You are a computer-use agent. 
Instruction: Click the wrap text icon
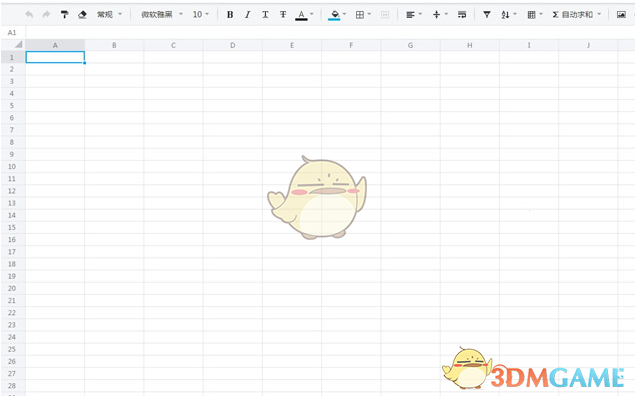pyautogui.click(x=462, y=15)
